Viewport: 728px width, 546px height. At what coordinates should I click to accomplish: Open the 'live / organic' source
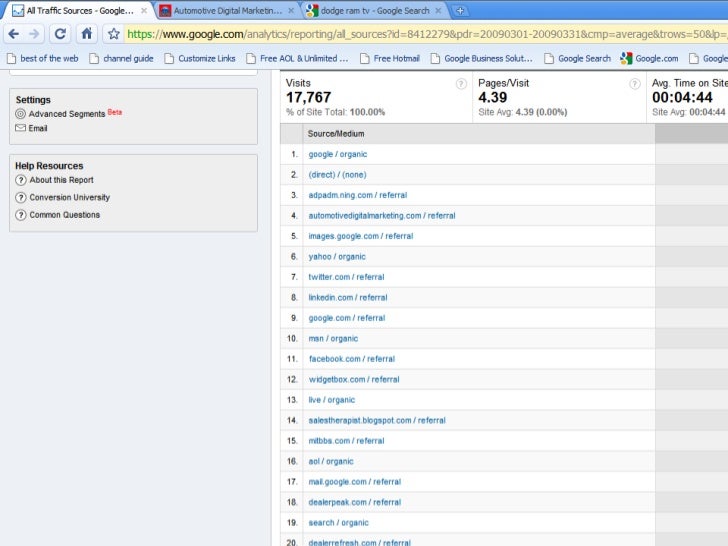[332, 400]
